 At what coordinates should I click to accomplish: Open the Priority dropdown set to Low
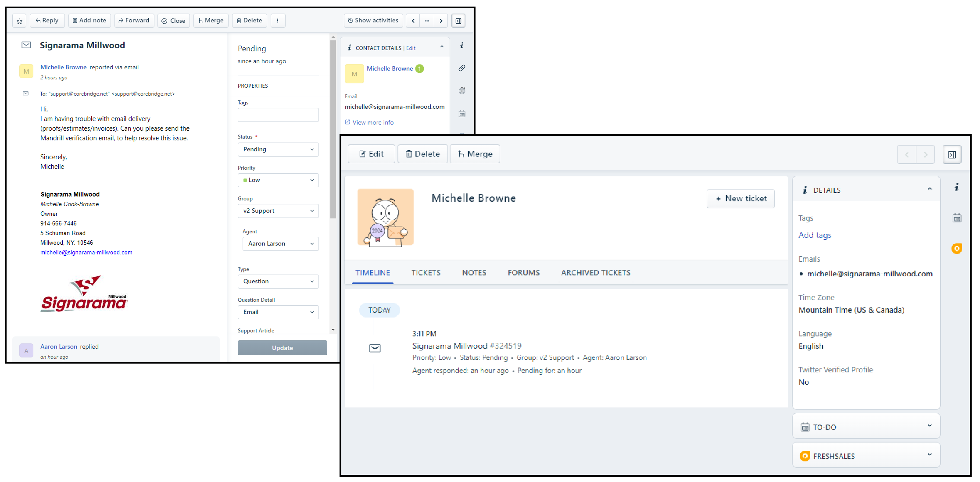pyautogui.click(x=278, y=180)
